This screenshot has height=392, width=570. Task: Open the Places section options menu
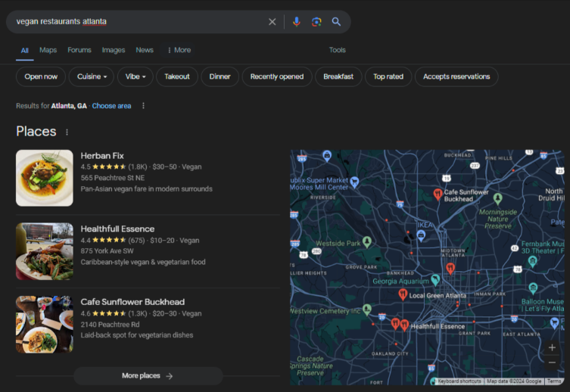[x=67, y=132]
